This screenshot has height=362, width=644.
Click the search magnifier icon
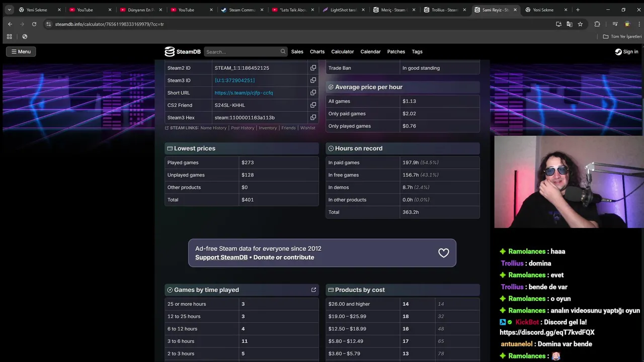coord(283,51)
